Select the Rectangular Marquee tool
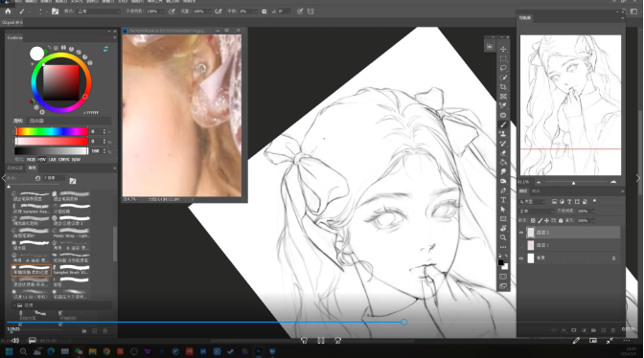This screenshot has width=644, height=358. [503, 58]
